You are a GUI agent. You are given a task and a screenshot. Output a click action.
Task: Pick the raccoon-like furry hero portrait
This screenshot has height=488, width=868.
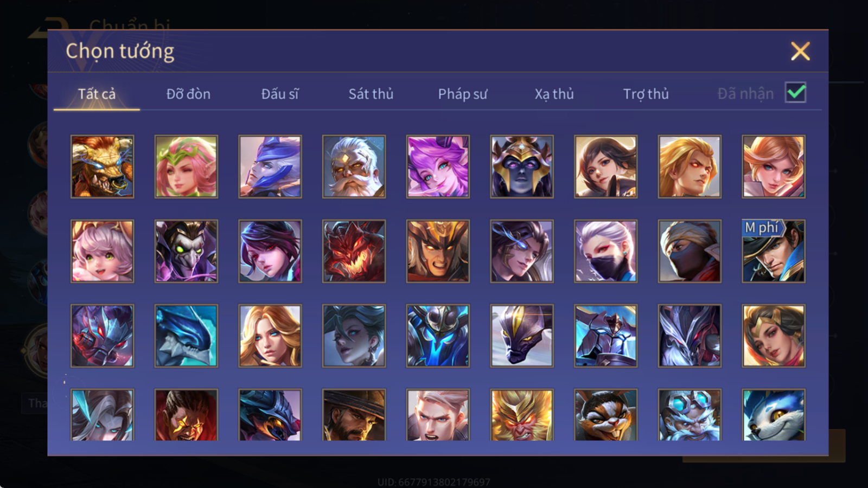605,415
